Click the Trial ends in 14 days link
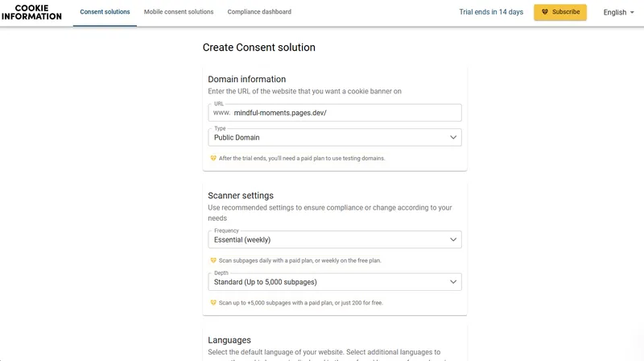The image size is (644, 361). pos(491,12)
